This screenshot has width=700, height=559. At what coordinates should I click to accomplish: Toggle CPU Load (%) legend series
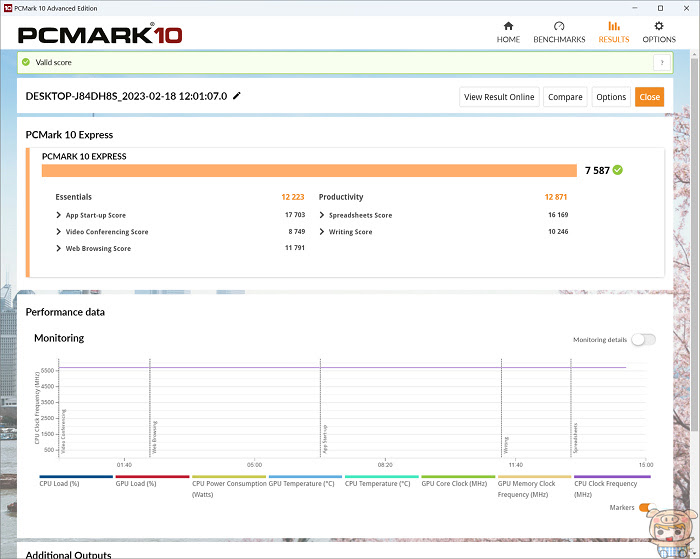pyautogui.click(x=76, y=481)
